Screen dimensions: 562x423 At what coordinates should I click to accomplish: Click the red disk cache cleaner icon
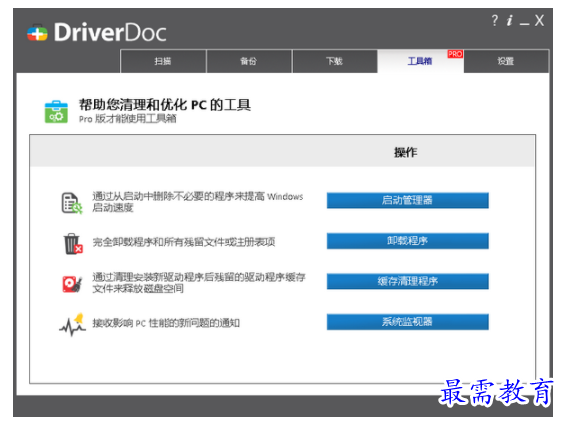coord(72,284)
